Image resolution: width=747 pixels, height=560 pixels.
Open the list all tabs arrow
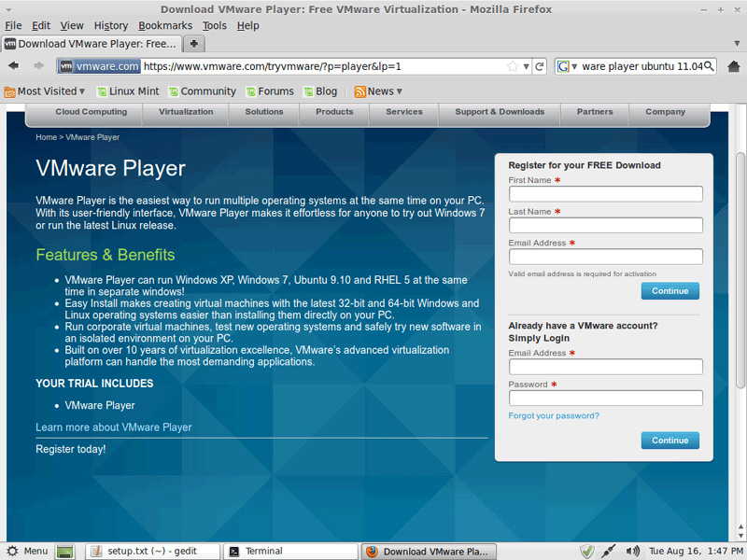pyautogui.click(x=737, y=44)
